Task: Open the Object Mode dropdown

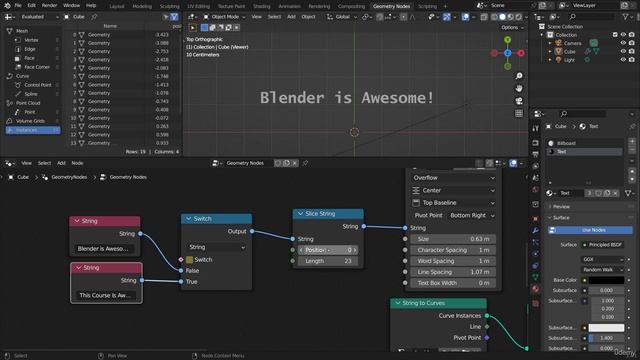Action: tap(225, 17)
